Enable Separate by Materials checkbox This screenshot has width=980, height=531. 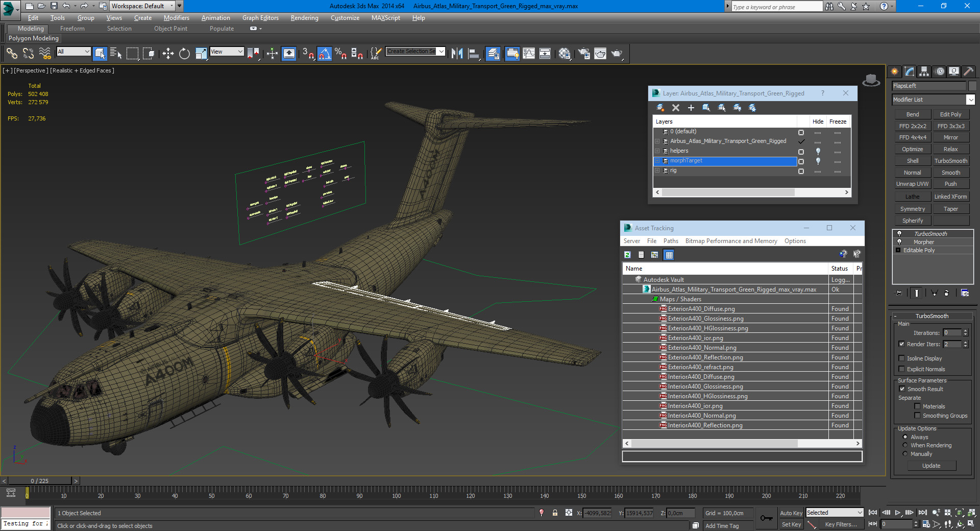pyautogui.click(x=917, y=406)
